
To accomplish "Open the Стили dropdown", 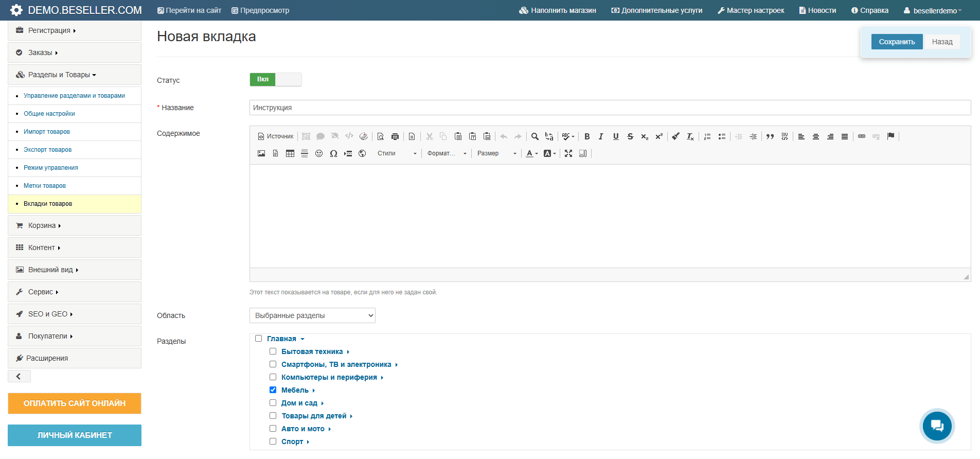I will [397, 153].
